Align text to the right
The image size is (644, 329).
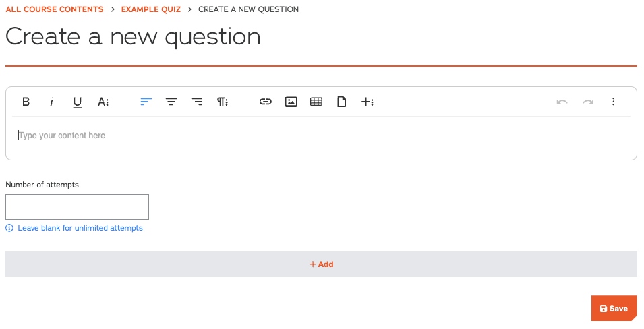[x=197, y=102]
